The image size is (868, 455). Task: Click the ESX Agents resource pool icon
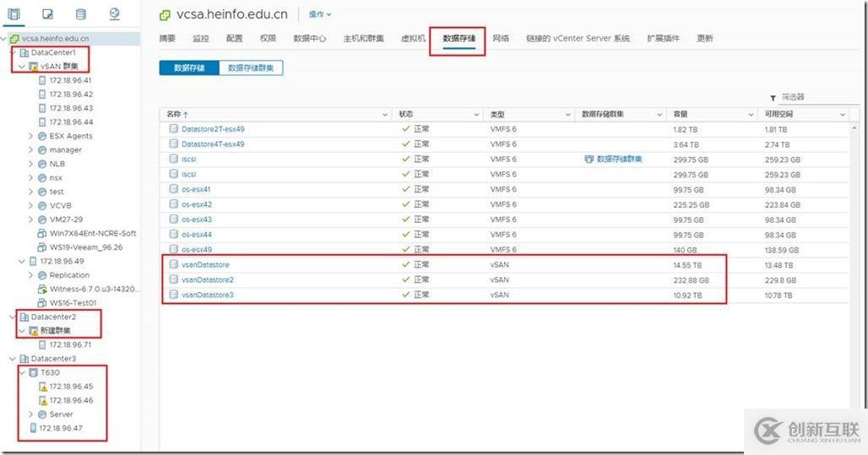42,136
